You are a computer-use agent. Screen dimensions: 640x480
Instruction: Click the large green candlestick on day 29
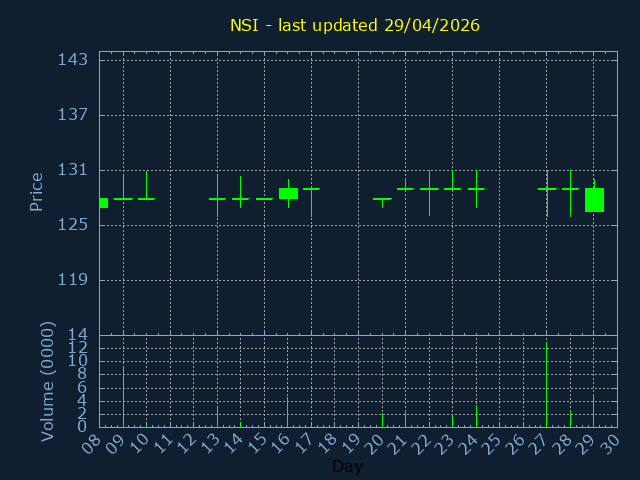click(x=594, y=199)
